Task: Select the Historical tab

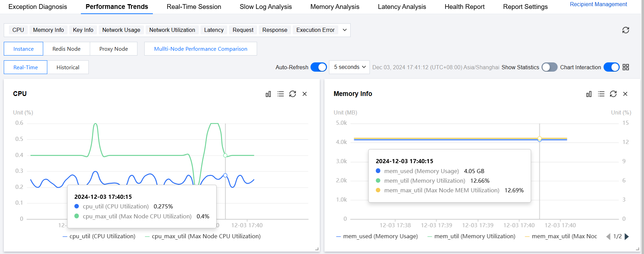Action: click(68, 68)
